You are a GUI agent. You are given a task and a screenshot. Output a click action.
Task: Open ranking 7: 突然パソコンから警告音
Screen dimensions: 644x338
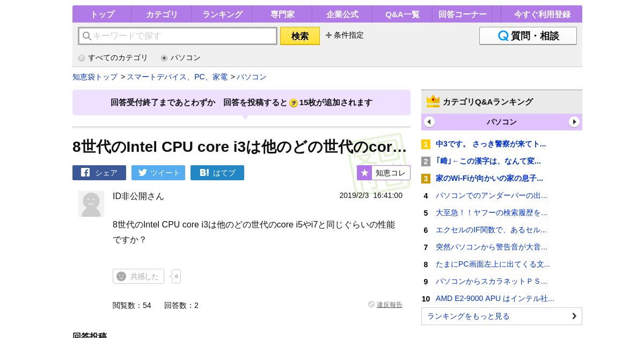(x=492, y=247)
